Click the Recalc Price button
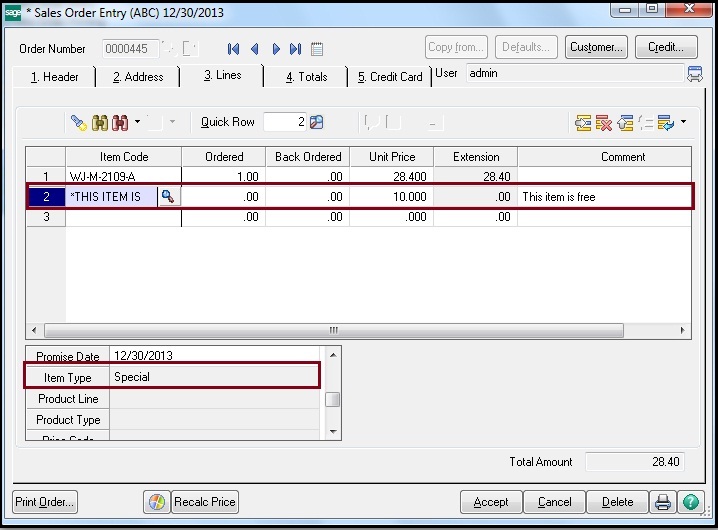 pos(205,502)
